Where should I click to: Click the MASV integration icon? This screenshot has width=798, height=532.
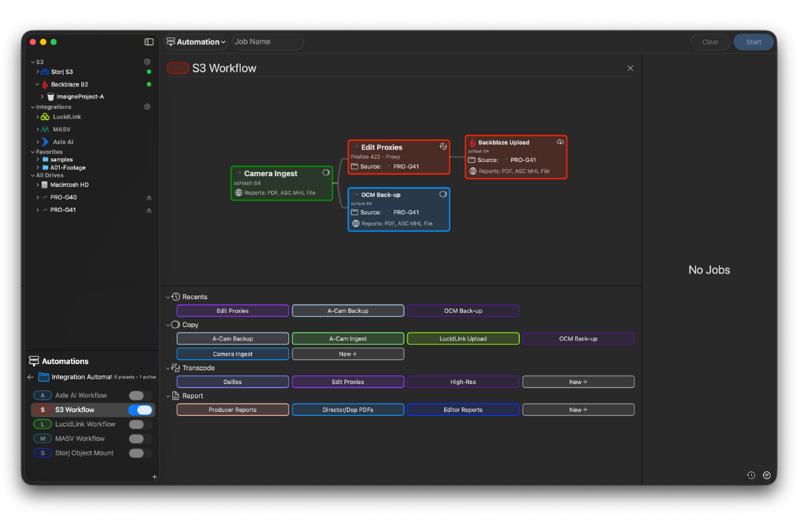coord(44,129)
